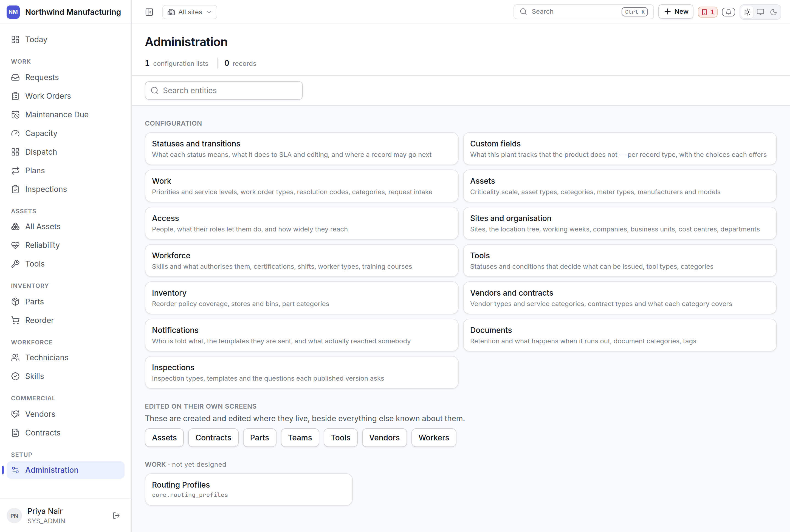Click the Parts chip under own screens
This screenshot has height=532, width=790.
[x=259, y=438]
